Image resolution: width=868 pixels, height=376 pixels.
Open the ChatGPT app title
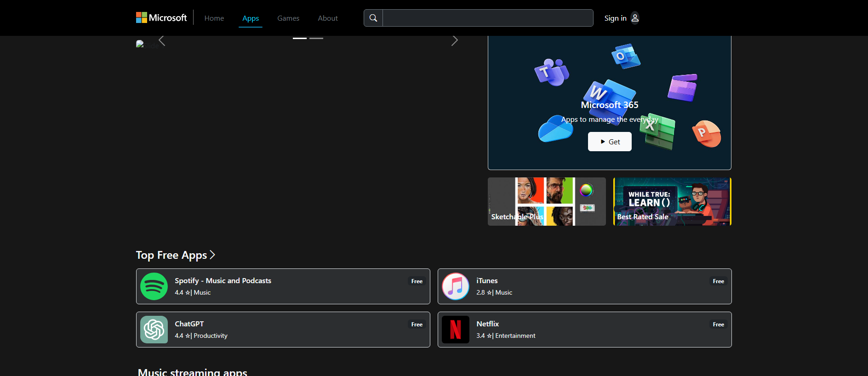189,324
